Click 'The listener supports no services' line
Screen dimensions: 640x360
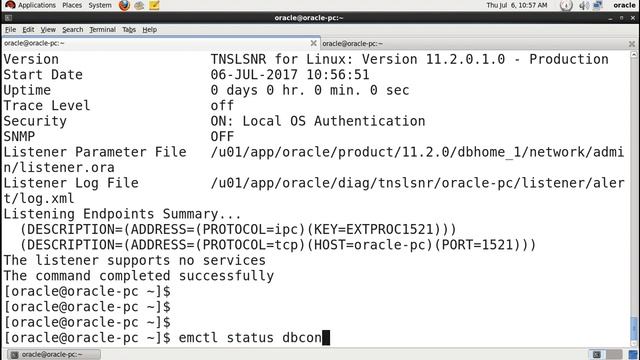click(135, 260)
